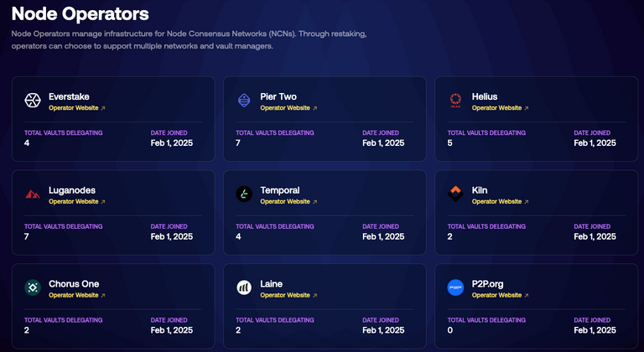The height and width of the screenshot is (352, 644).
Task: Follow Luganodes' Operator Website link
Action: coord(76,202)
